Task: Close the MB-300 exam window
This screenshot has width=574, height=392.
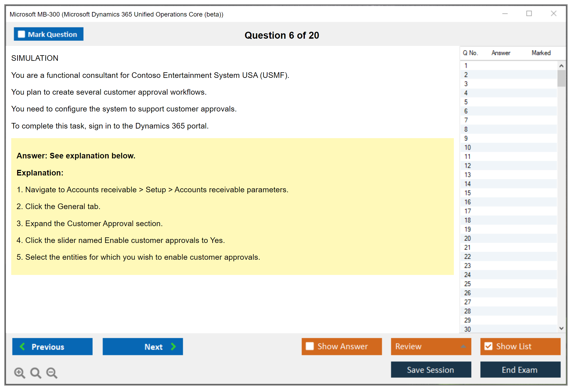Action: (x=553, y=14)
